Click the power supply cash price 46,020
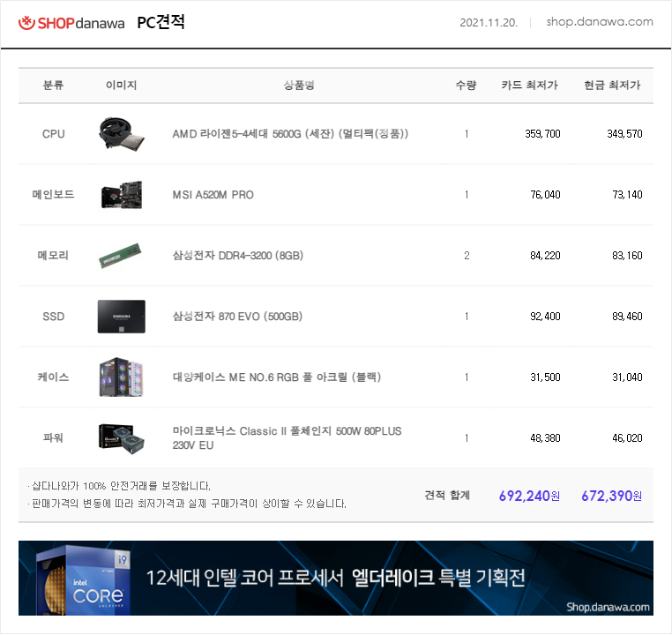This screenshot has width=672, height=635. coord(627,438)
